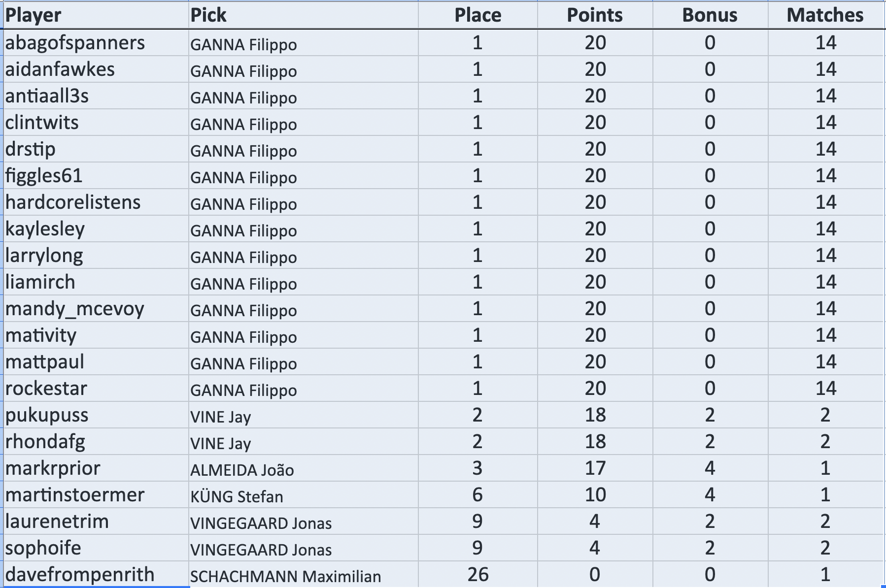This screenshot has width=886, height=588.
Task: Click the cell containing aidanfawkes
Action: coord(60,69)
